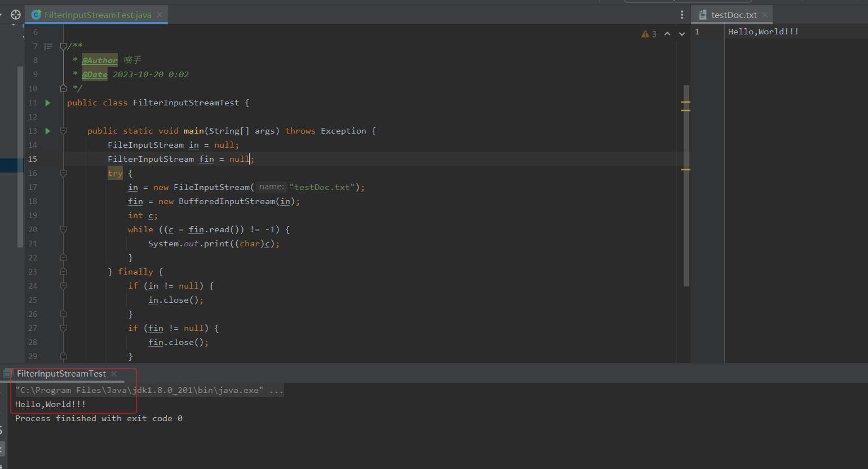868x469 pixels.
Task: Click 'System.out.print' call on line 21
Action: point(188,244)
